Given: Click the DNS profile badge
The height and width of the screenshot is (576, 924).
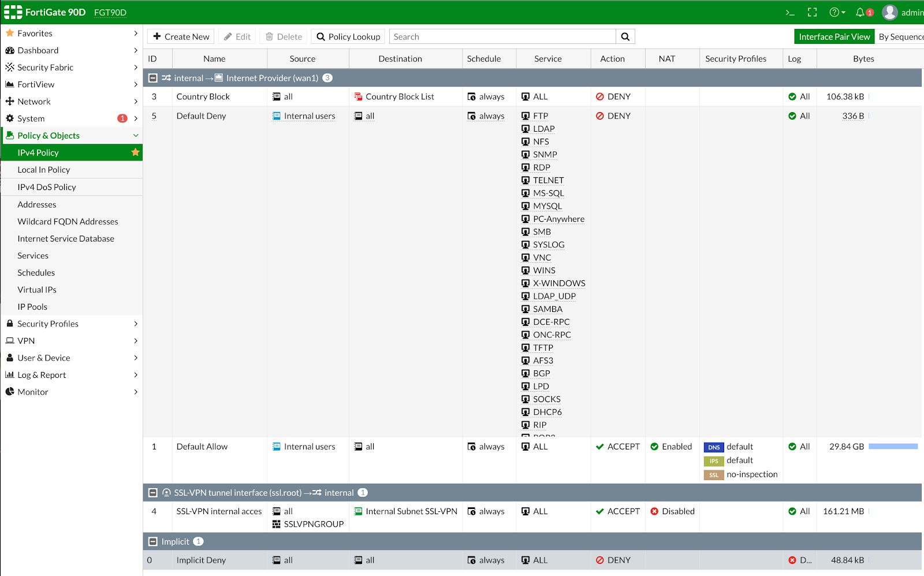Looking at the screenshot, I should pos(714,447).
